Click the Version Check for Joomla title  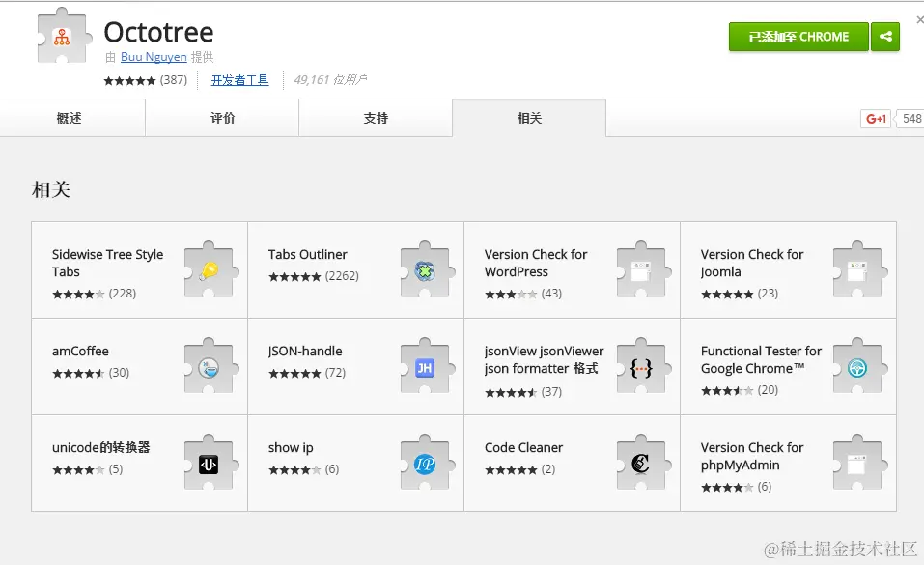752,263
